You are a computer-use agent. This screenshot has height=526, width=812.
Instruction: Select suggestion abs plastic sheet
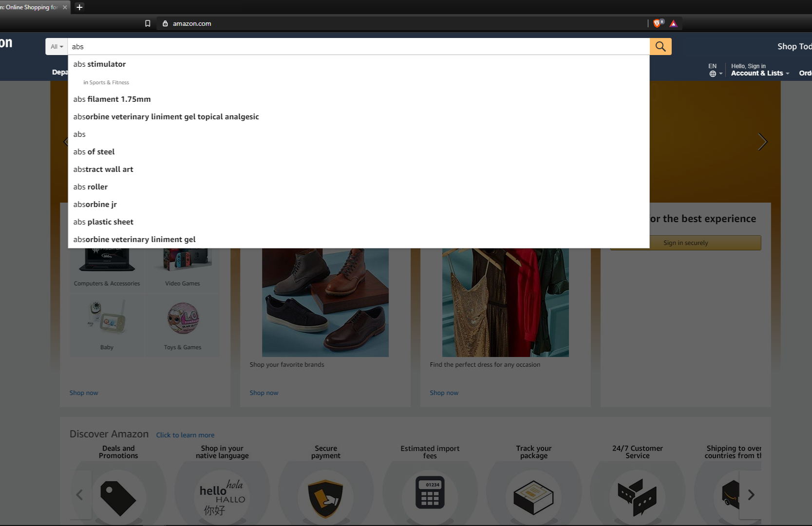[359, 222]
